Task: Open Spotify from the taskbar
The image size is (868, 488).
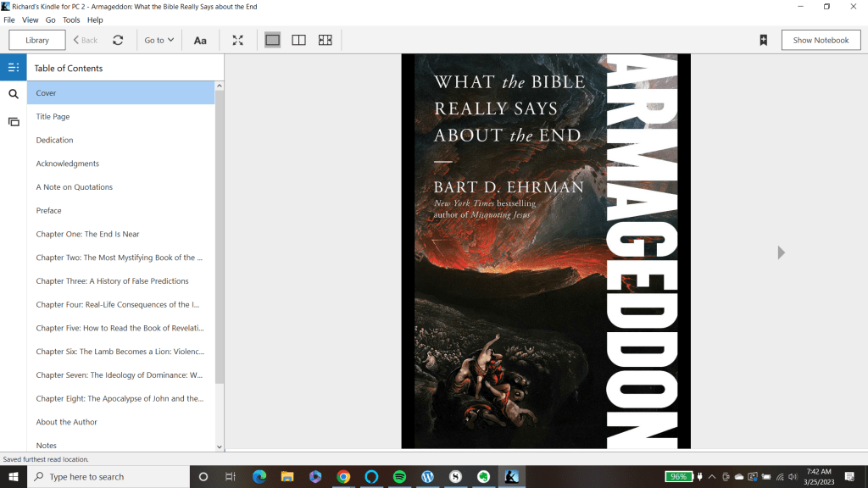Action: click(399, 477)
